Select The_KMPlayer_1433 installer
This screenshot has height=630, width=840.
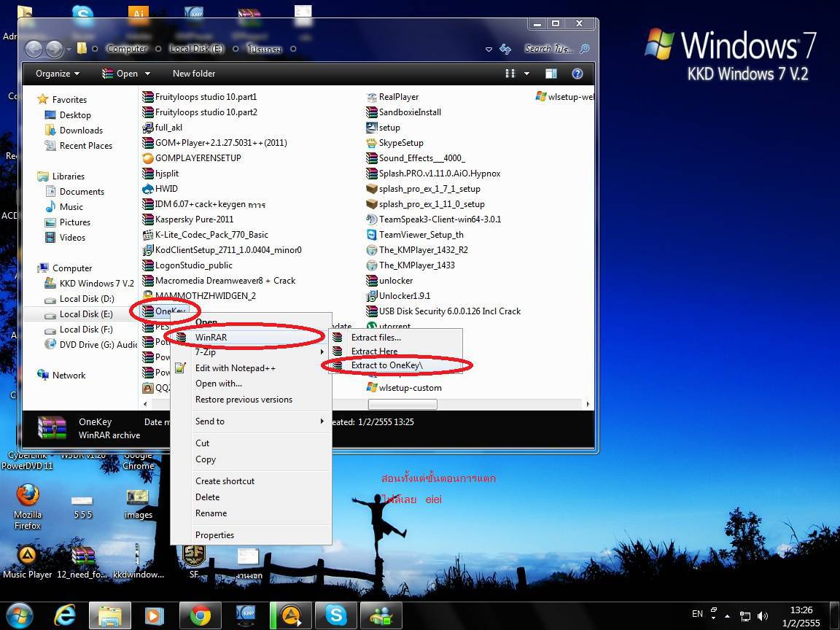(x=411, y=265)
